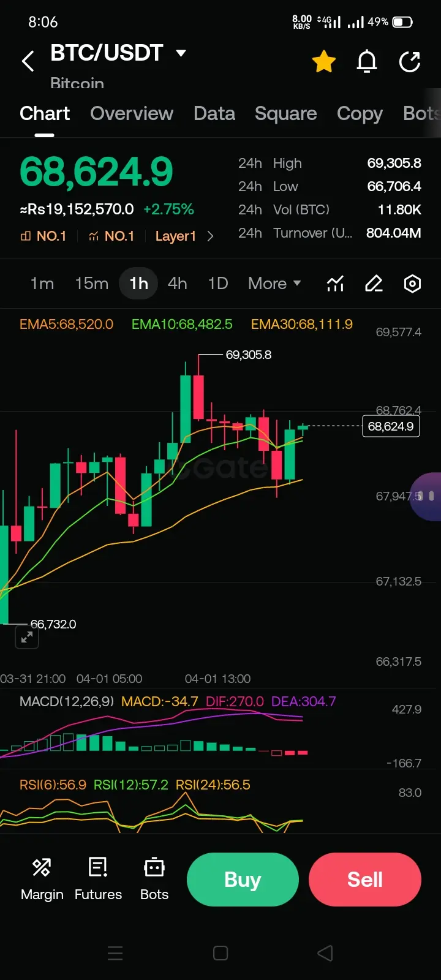The height and width of the screenshot is (980, 441).
Task: Tap the first NO.1 ranking tag
Action: (x=43, y=236)
